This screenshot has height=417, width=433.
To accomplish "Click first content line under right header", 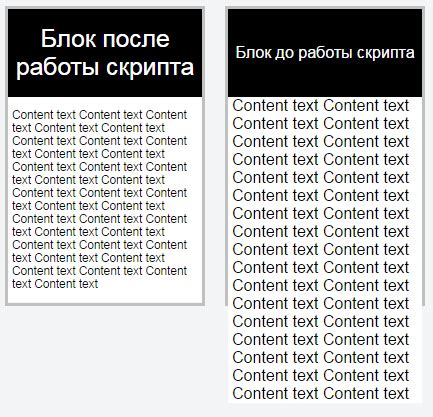I will click(321, 106).
